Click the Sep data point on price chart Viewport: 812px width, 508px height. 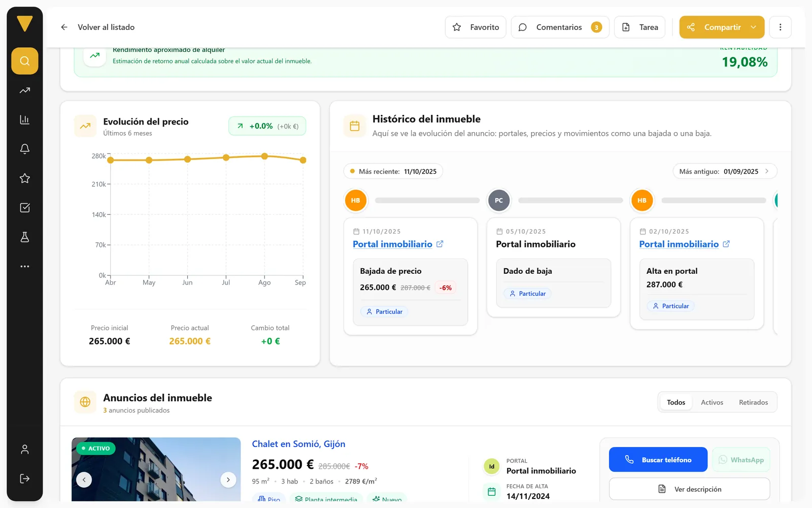[x=303, y=160]
